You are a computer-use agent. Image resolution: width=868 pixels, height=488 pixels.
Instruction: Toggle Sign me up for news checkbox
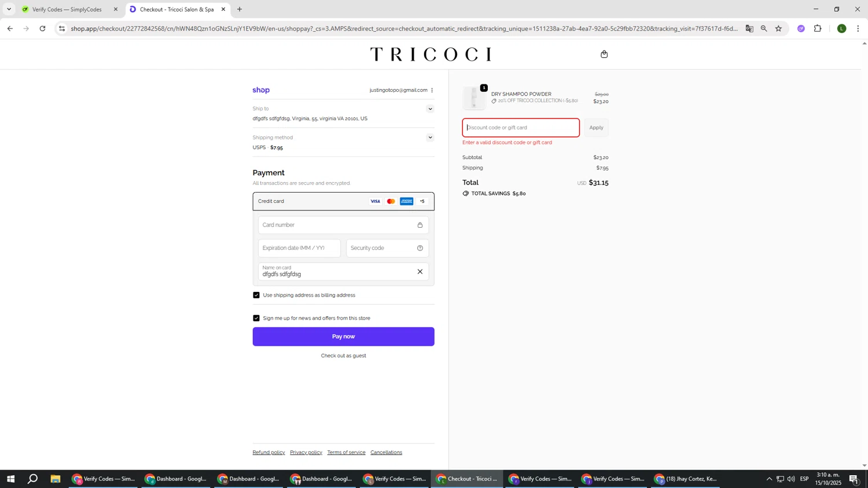pos(256,318)
